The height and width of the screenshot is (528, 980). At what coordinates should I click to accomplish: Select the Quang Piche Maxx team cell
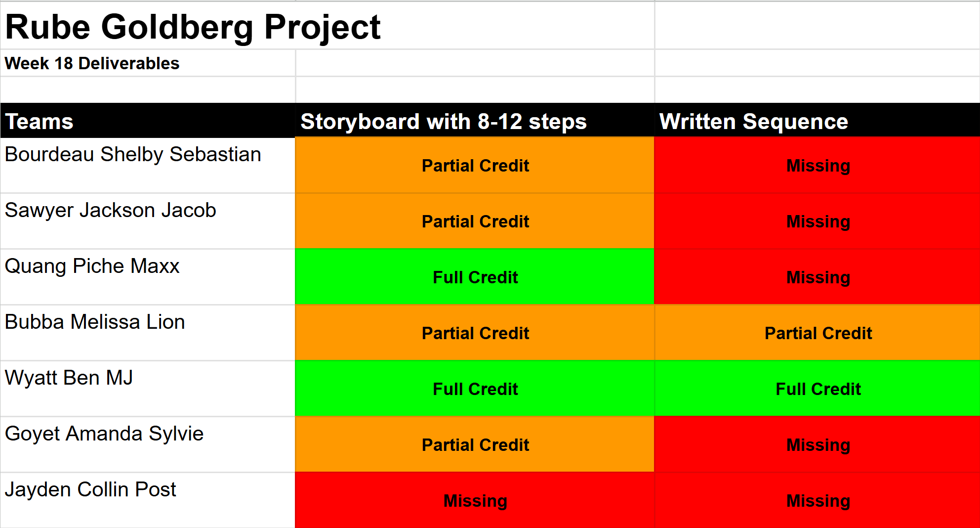tap(92, 266)
